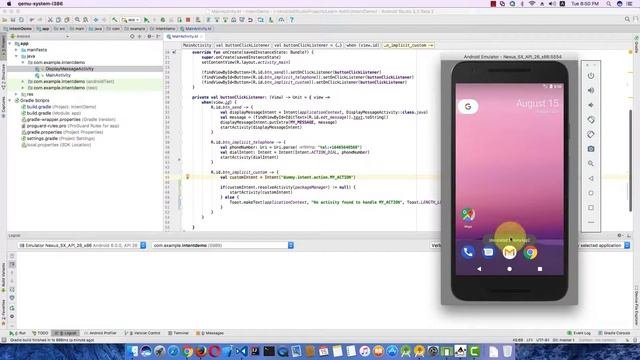
Task: Rotate the emulator right
Action: point(591,134)
